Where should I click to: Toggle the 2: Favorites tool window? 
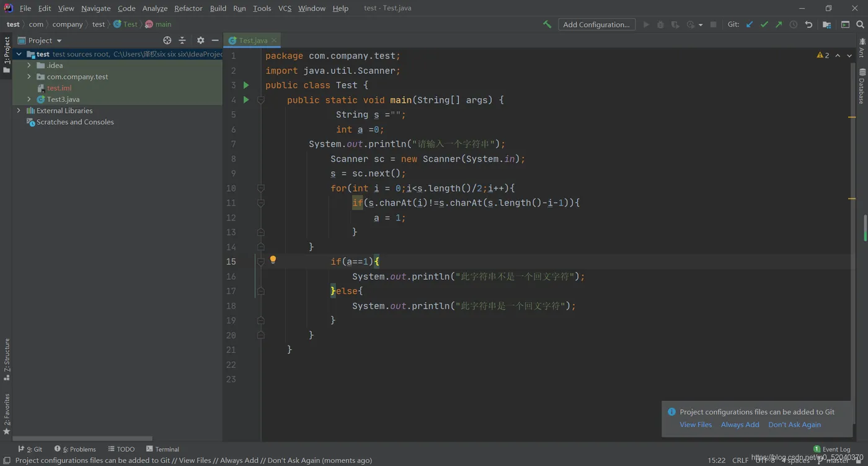[7, 414]
